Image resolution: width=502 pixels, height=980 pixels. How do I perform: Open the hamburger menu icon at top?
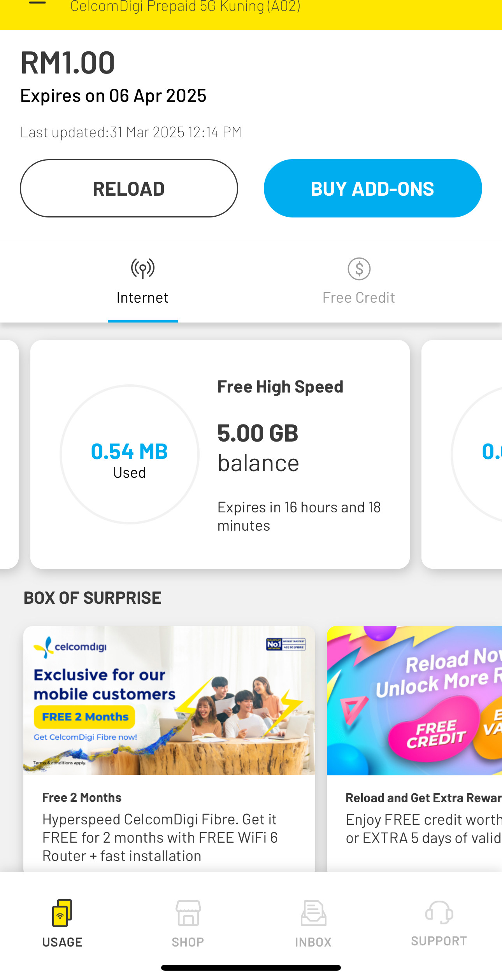37,3
